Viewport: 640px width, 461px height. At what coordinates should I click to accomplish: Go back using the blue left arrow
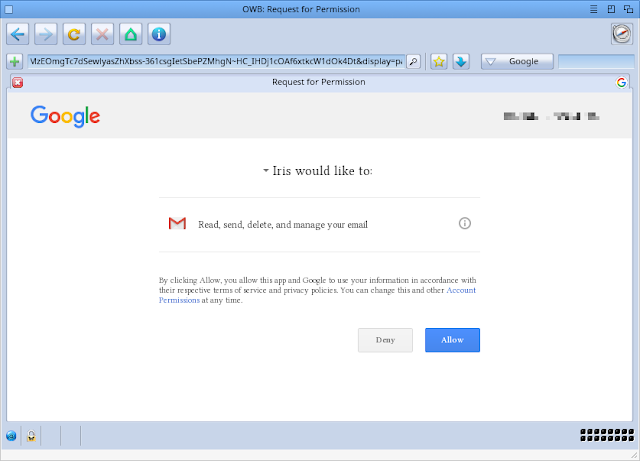pyautogui.click(x=18, y=34)
